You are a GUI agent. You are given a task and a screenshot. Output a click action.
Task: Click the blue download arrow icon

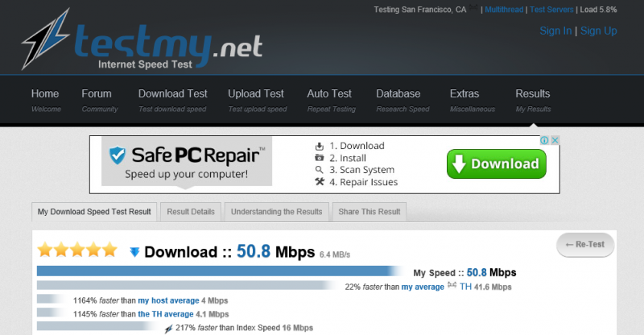click(134, 252)
